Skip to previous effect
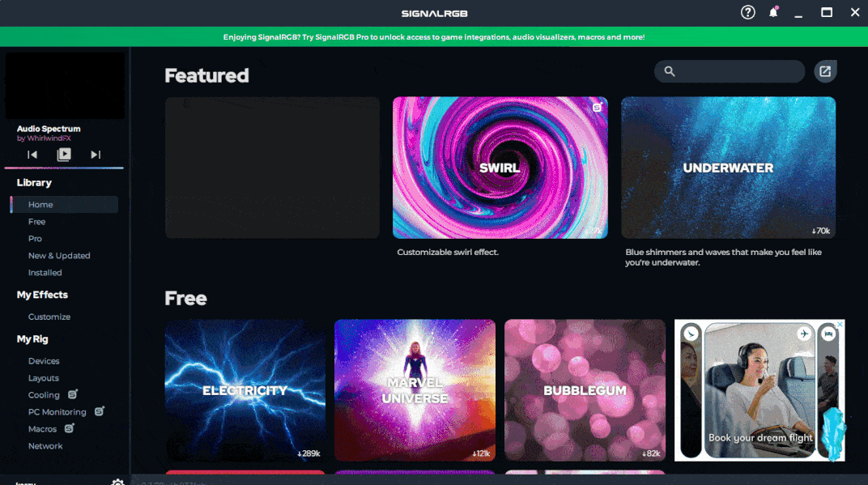The height and width of the screenshot is (485, 868). [x=32, y=155]
